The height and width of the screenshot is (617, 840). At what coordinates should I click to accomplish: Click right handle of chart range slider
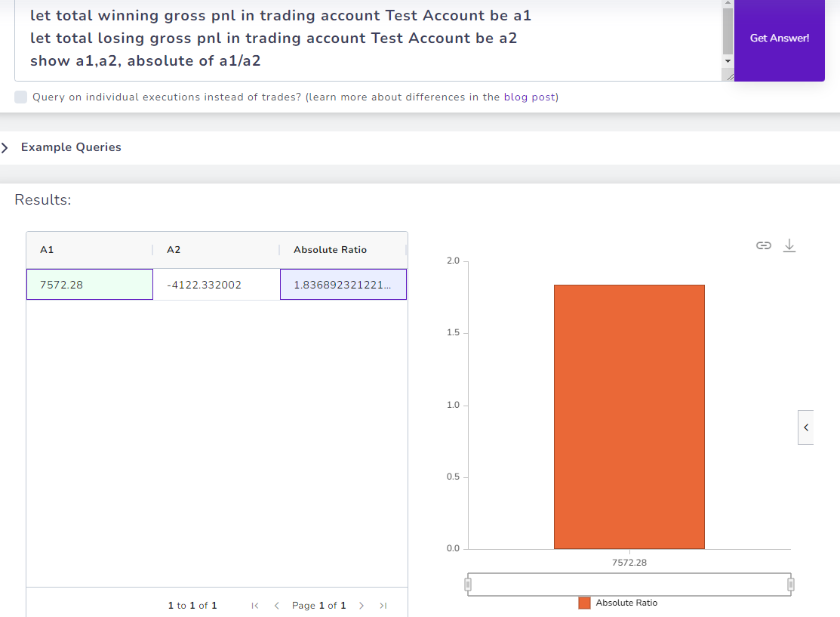click(791, 585)
